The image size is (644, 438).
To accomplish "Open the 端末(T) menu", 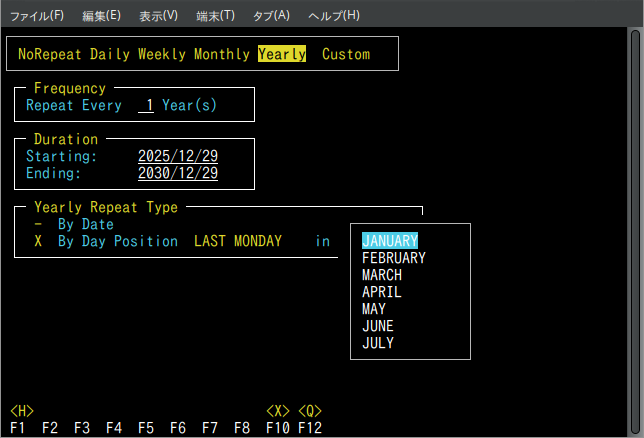I will (215, 16).
